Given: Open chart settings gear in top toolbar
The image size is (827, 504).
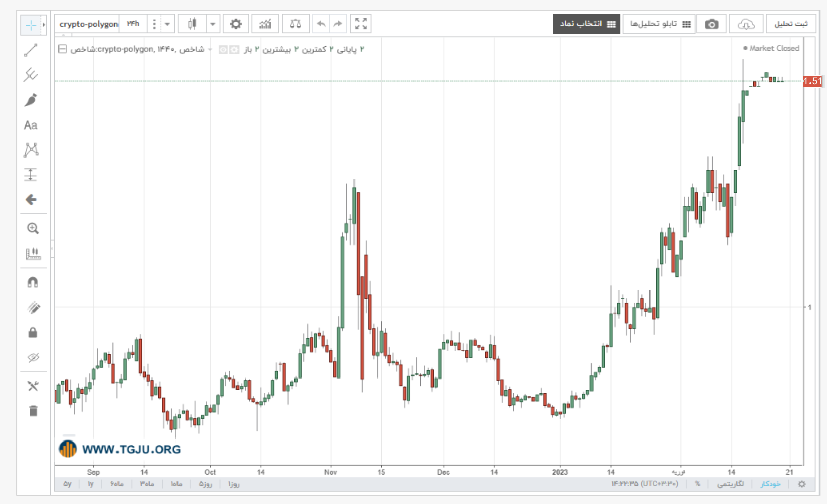Looking at the screenshot, I should coord(235,24).
